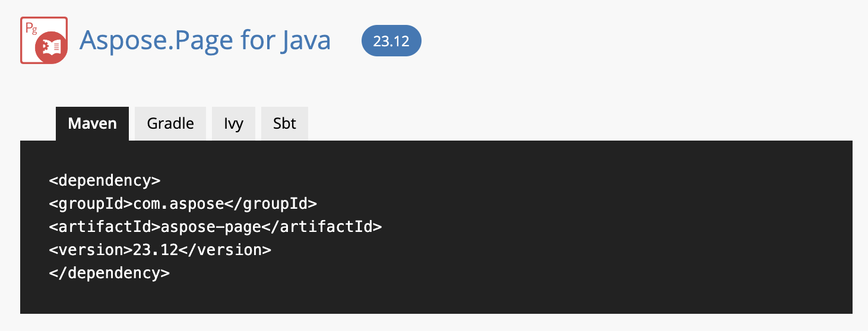Click the version line in the snippet

coord(160,250)
